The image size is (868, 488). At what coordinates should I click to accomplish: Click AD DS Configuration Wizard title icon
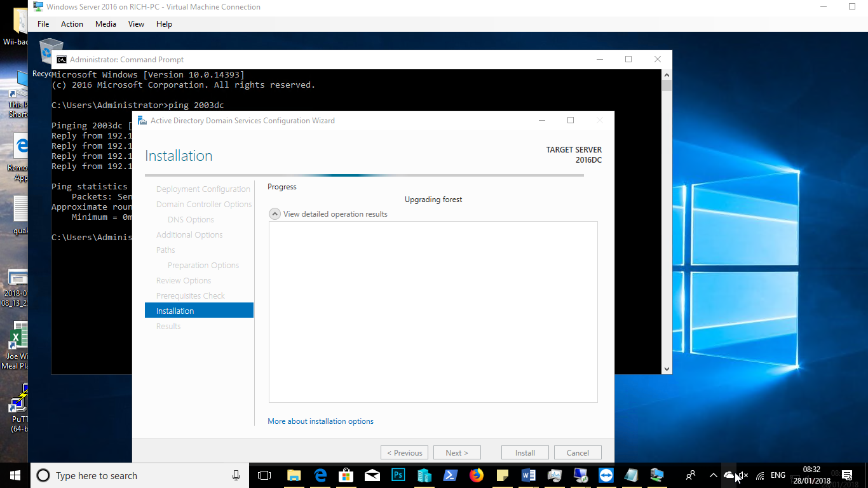pyautogui.click(x=142, y=121)
